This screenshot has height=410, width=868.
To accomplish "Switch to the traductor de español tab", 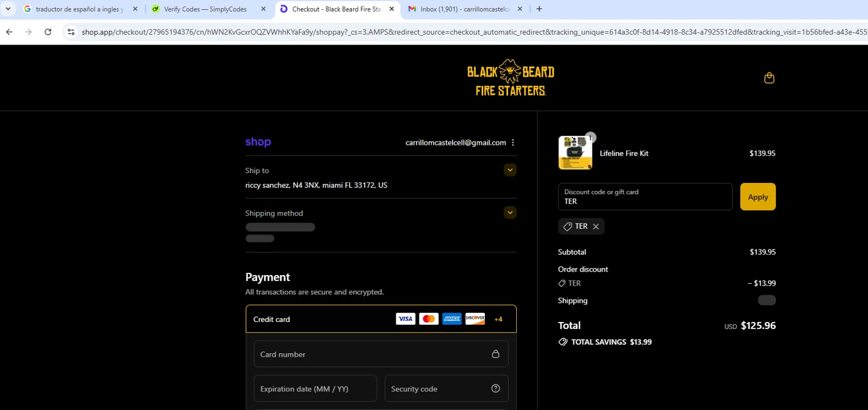I will pyautogui.click(x=79, y=9).
